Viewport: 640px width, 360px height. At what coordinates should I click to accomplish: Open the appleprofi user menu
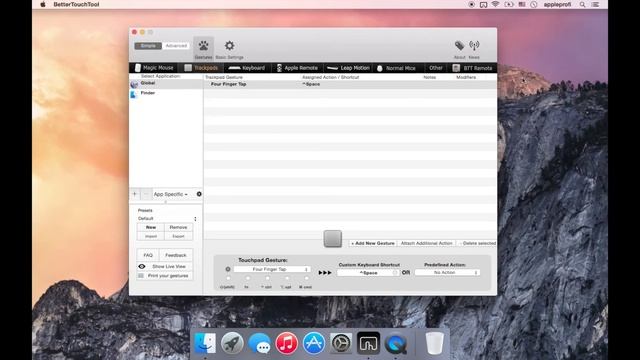pos(557,4)
